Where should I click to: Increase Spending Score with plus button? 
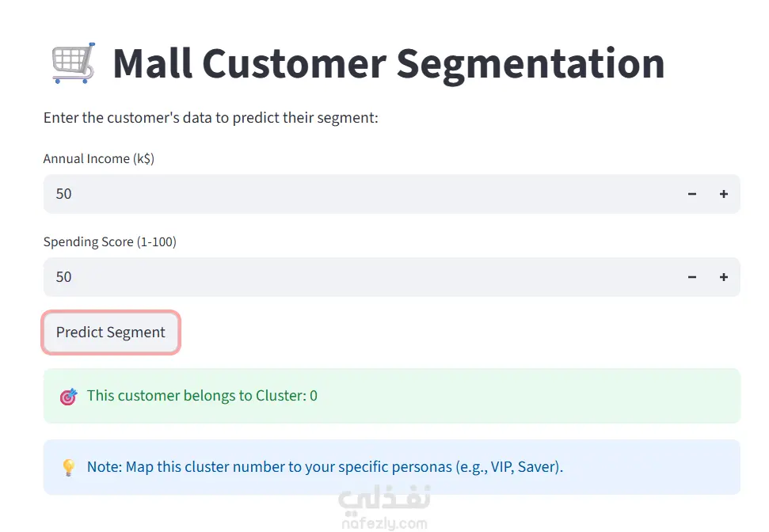723,277
